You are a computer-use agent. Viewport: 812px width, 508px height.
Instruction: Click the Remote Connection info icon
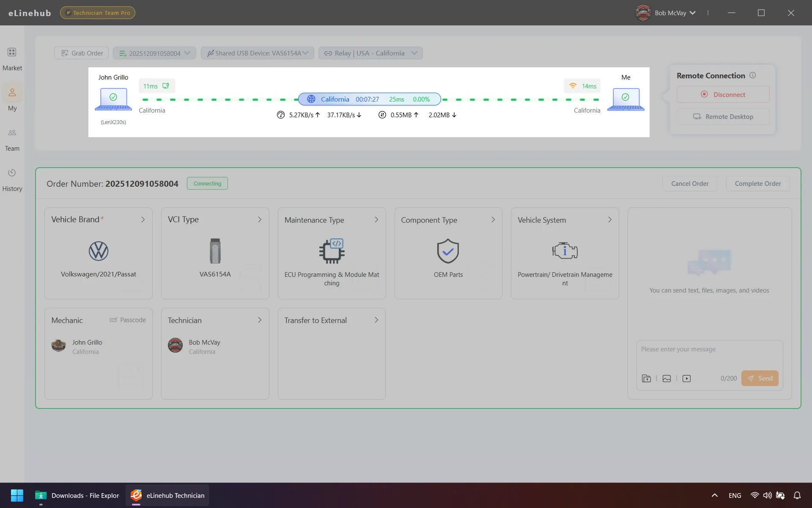[752, 75]
